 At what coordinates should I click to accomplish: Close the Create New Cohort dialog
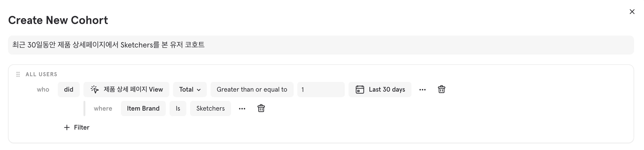click(x=632, y=12)
